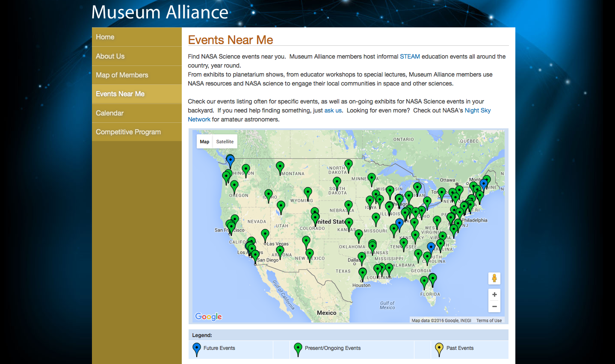The image size is (615, 364).
Task: Click the green pin in eastern Washington
Action: tap(246, 171)
